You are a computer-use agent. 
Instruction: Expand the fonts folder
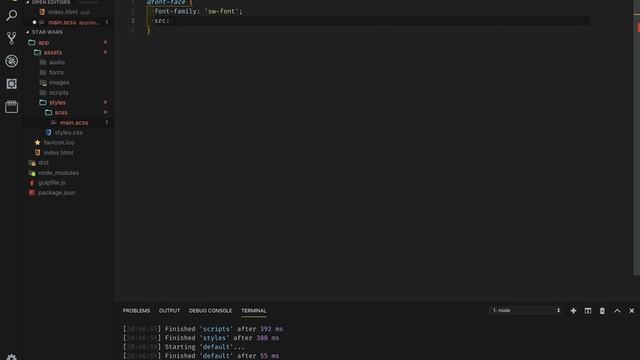(x=56, y=73)
